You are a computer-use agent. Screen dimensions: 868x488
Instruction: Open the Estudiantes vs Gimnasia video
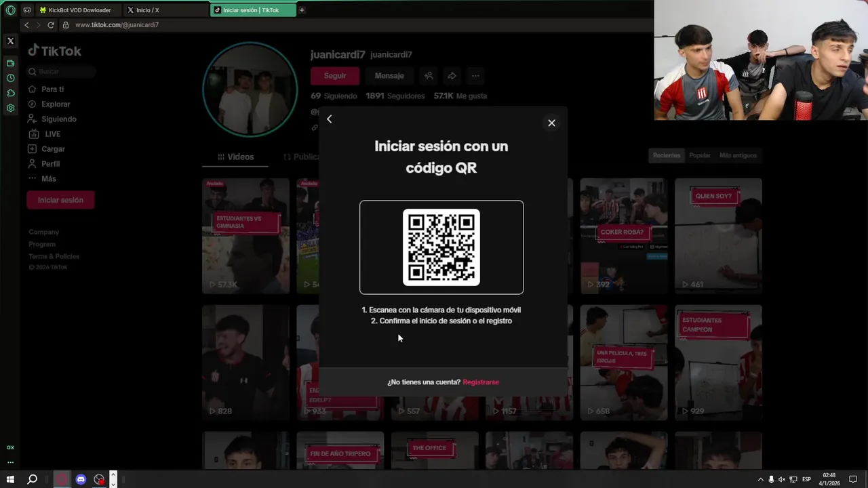coord(245,236)
